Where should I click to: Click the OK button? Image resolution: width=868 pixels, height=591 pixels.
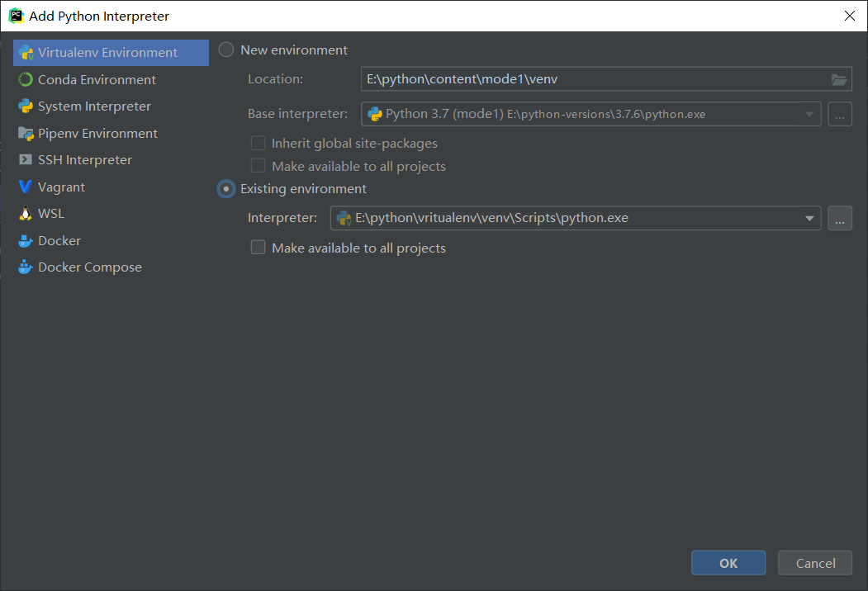click(x=728, y=563)
